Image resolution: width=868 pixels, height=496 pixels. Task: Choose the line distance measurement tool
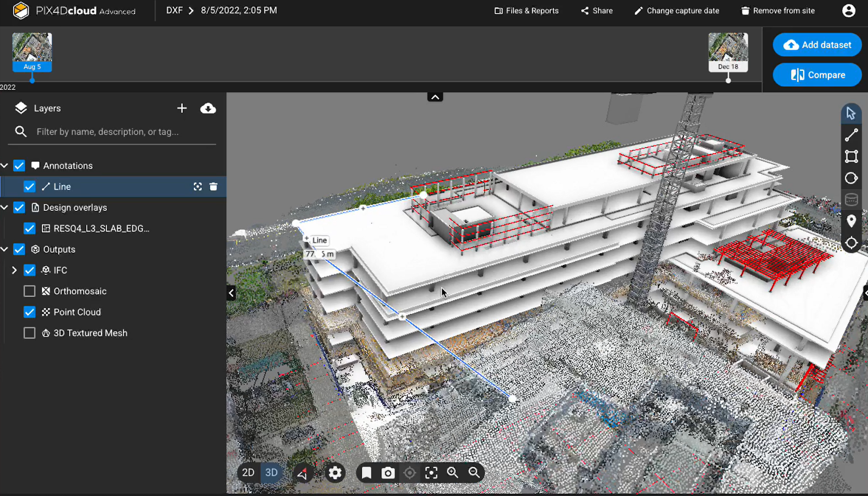[x=851, y=135]
